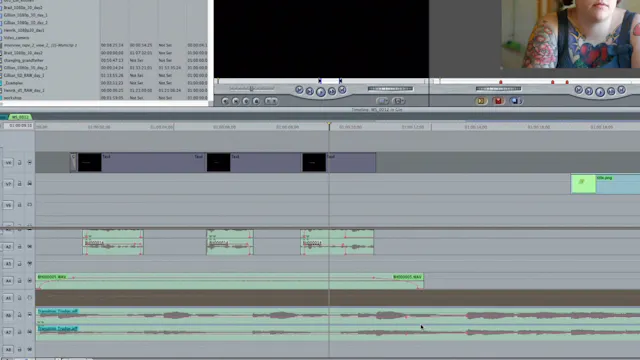Click the blue Replace edit button
Screen dimensions: 640x360
(515, 101)
